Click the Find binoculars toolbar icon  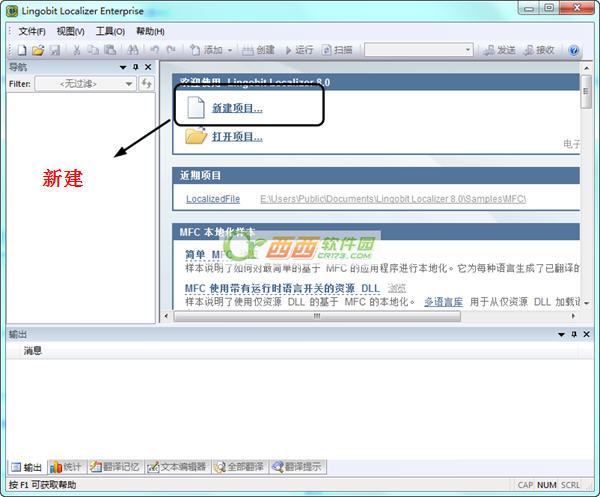coord(132,50)
